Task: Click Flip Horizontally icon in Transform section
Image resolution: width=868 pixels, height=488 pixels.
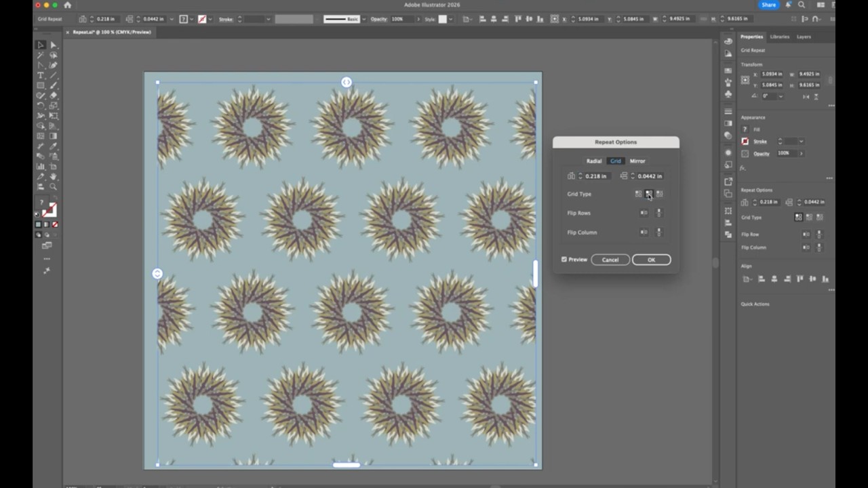Action: (x=806, y=96)
